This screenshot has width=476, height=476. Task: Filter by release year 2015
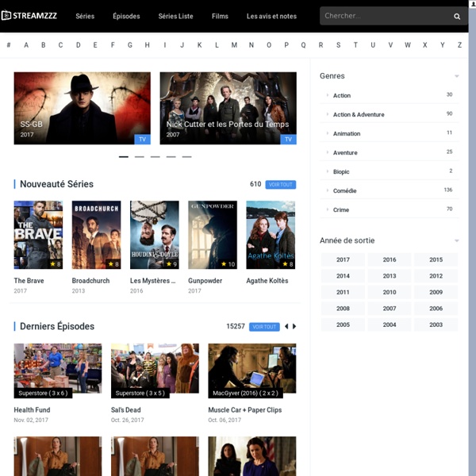[x=436, y=259]
